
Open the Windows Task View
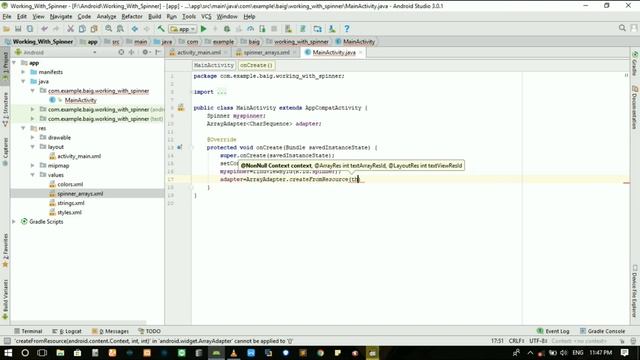[42, 353]
